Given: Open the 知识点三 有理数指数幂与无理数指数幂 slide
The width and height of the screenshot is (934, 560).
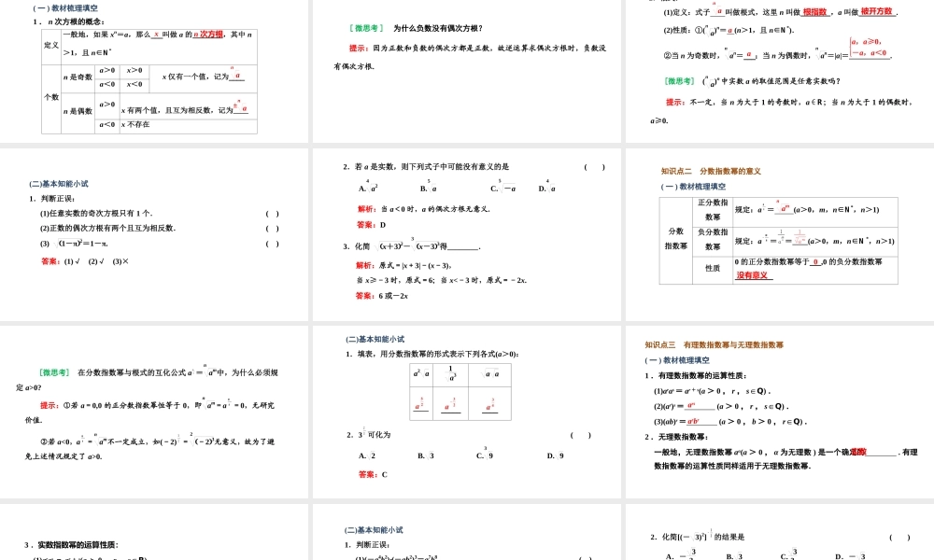Looking at the screenshot, I should [780, 412].
